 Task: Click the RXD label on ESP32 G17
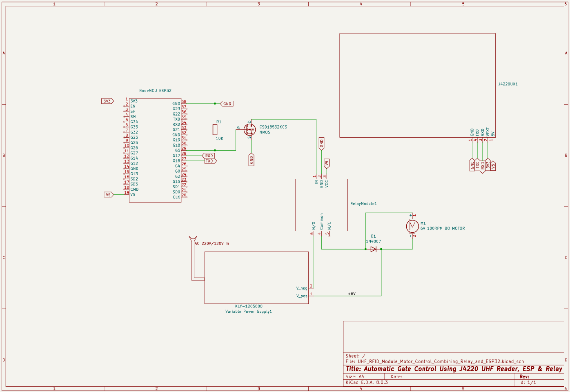coord(209,156)
